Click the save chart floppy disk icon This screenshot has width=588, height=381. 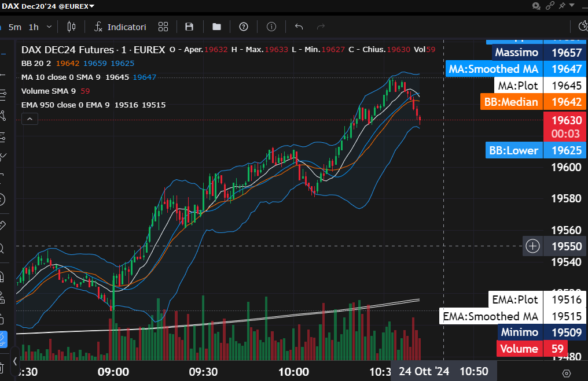click(189, 27)
